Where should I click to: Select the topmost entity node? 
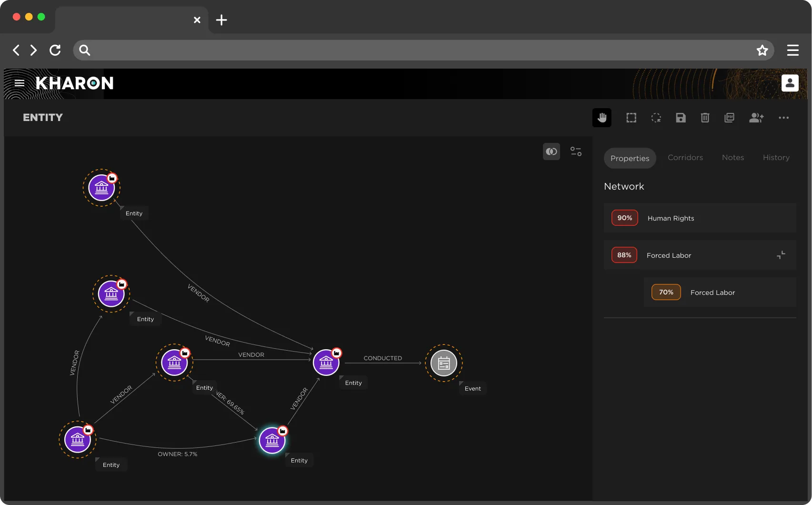101,188
